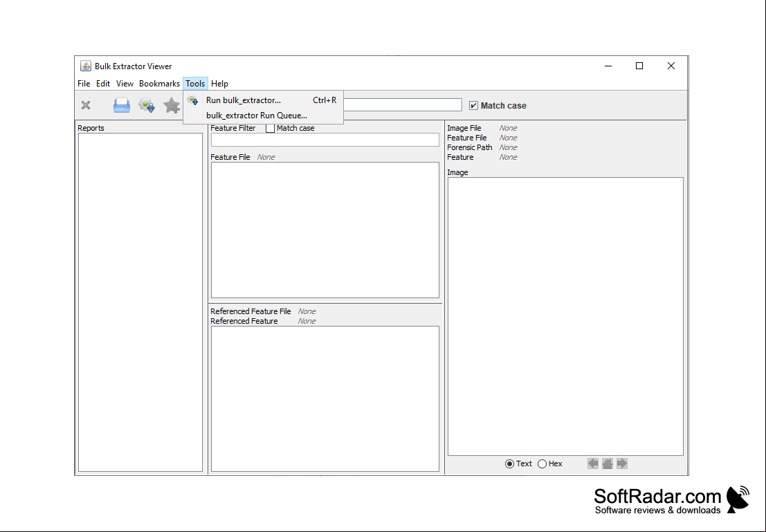This screenshot has height=532, width=766.
Task: Choose bulk_extractor Run Queue... entry
Action: pos(264,116)
